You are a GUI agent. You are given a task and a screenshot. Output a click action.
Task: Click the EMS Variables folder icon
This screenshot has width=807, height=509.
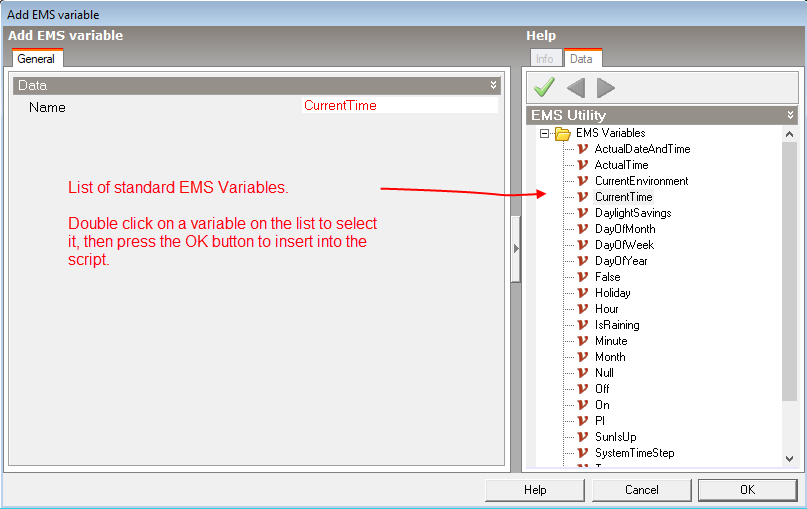tap(563, 133)
